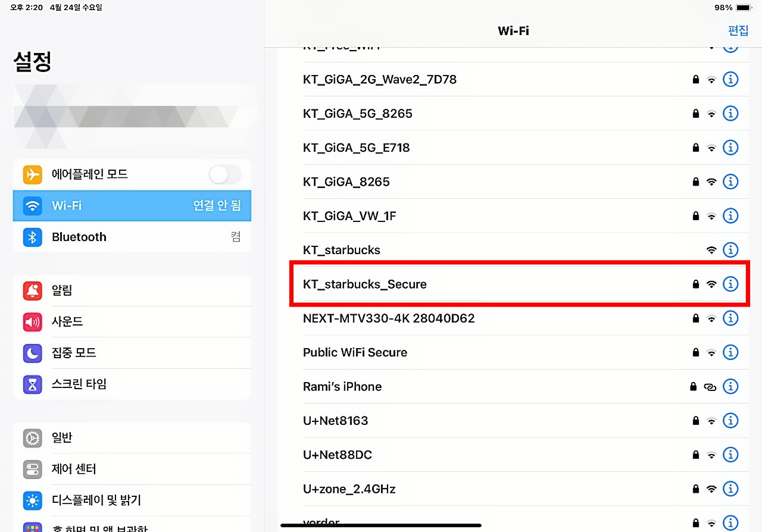The image size is (762, 532).
Task: Click the 집중 모드 moon icon
Action: pos(33,353)
